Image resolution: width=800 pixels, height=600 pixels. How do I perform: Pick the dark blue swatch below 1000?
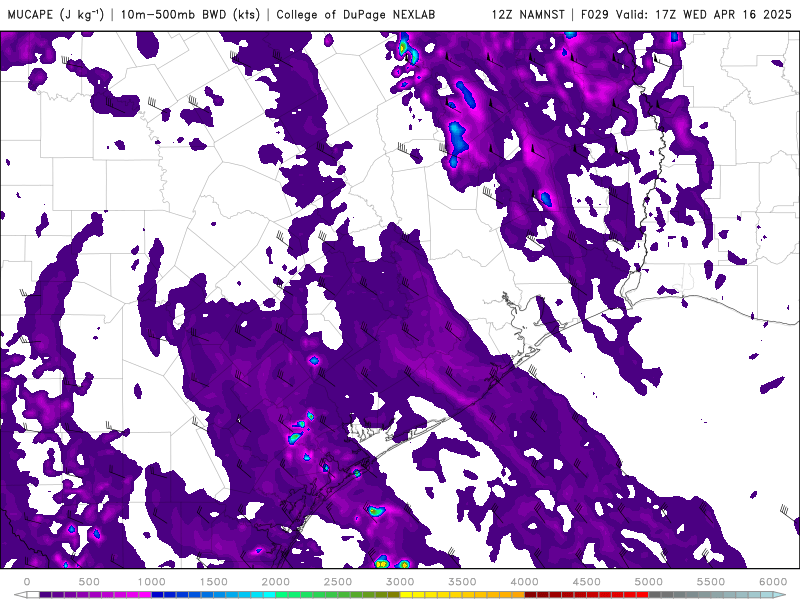pyautogui.click(x=158, y=595)
